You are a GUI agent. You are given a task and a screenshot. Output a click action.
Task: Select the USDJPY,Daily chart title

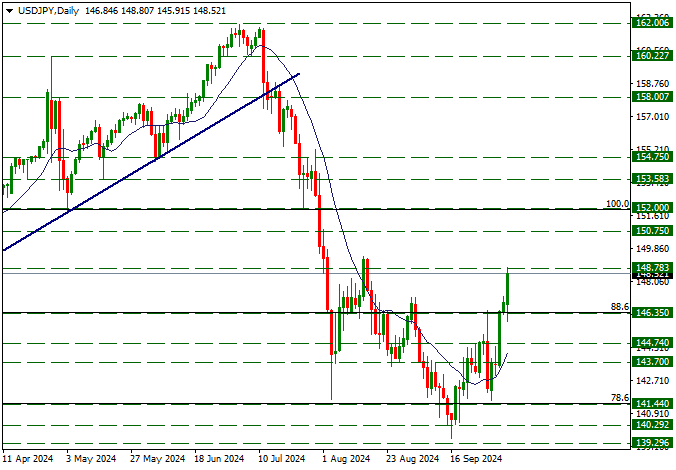(x=48, y=11)
